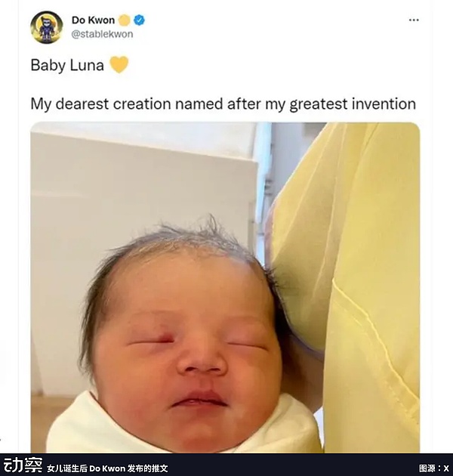Open the Do Kwon display name link
The width and height of the screenshot is (453, 476).
tap(93, 20)
